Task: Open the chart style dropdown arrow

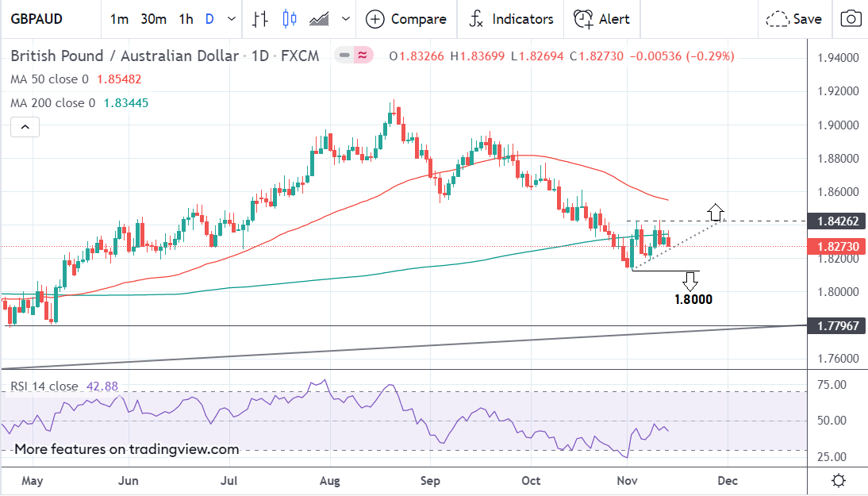Action: point(345,19)
